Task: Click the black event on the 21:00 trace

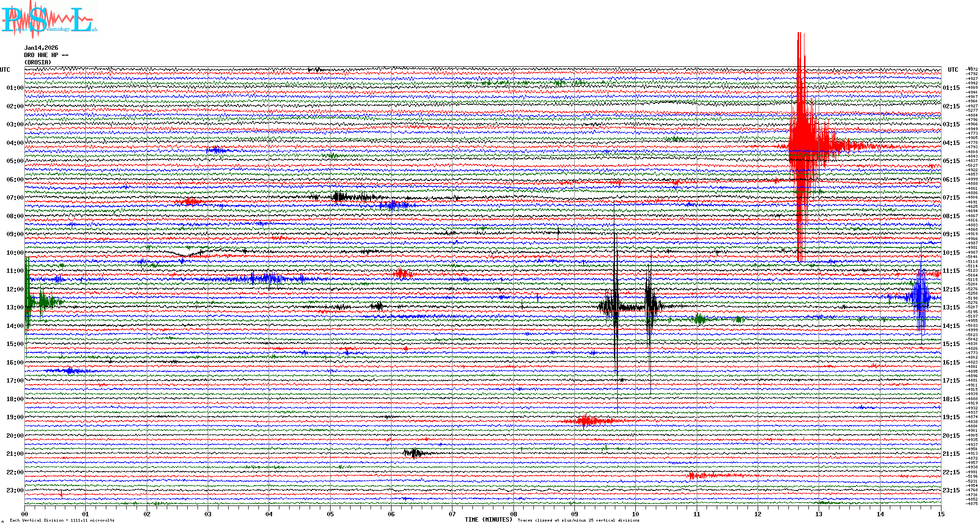Action: [414, 453]
